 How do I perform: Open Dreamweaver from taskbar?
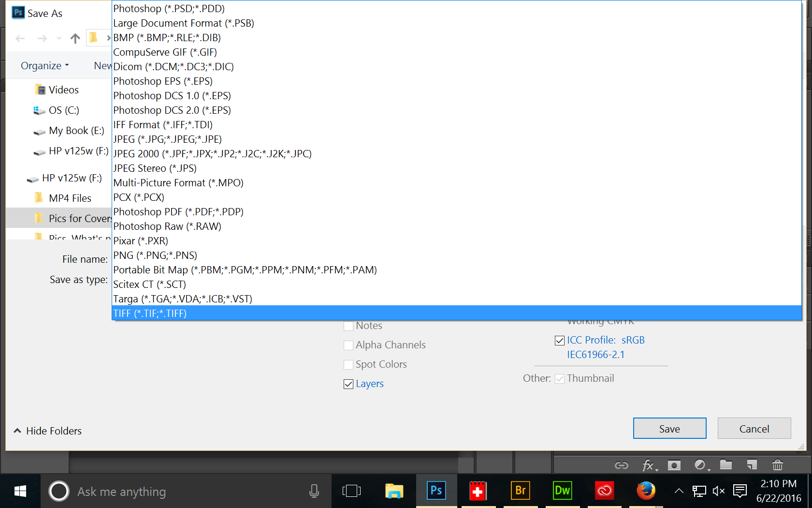click(x=562, y=492)
